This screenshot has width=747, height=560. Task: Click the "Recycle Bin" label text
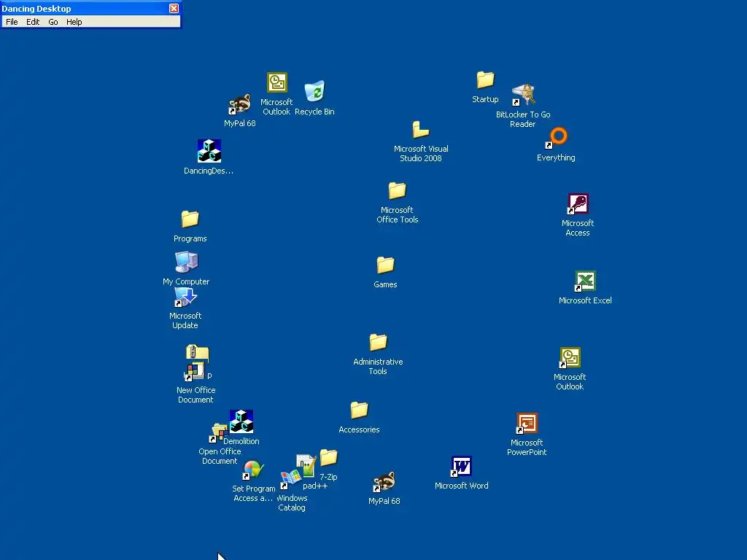coord(314,112)
